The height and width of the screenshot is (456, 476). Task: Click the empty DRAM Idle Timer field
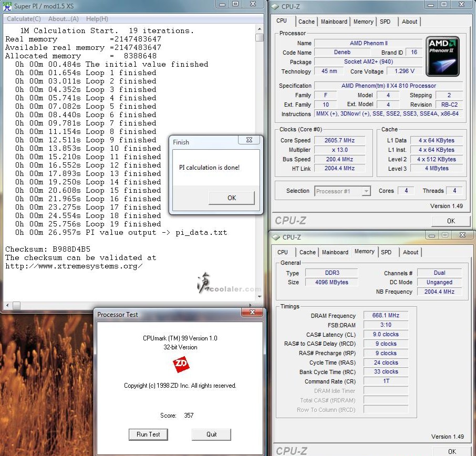click(x=386, y=390)
